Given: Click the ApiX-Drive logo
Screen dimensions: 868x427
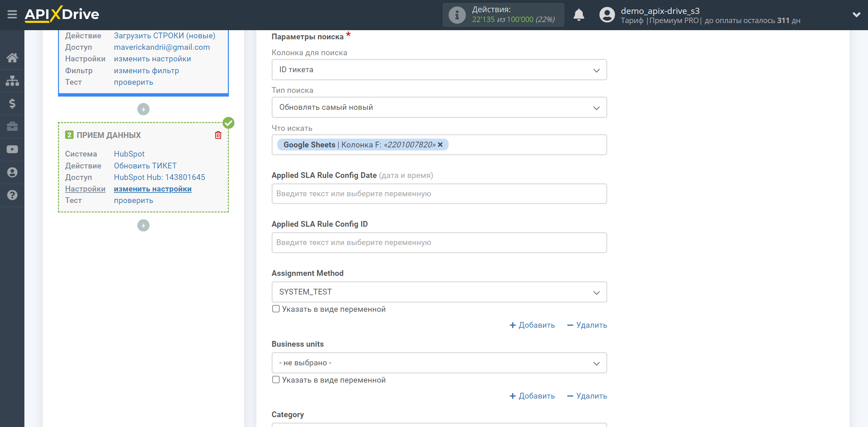Looking at the screenshot, I should pos(62,15).
